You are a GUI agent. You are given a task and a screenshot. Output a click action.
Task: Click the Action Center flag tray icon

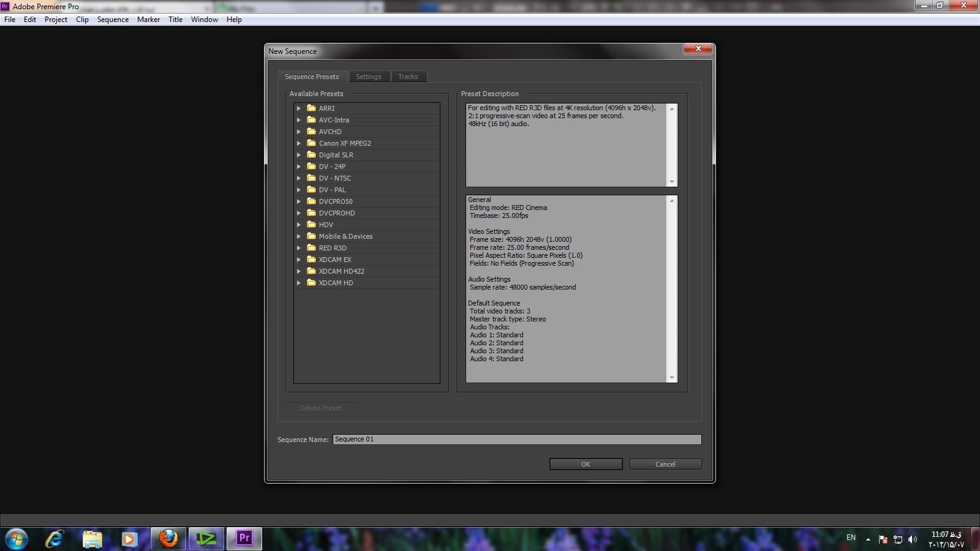(x=883, y=539)
